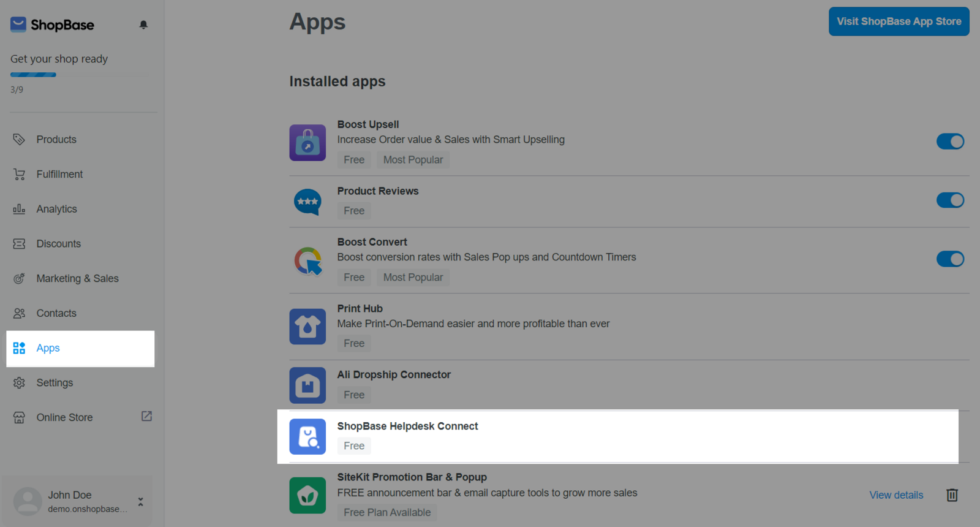Viewport: 980px width, 527px height.
Task: Toggle off the Boost Convert app
Action: pyautogui.click(x=950, y=259)
